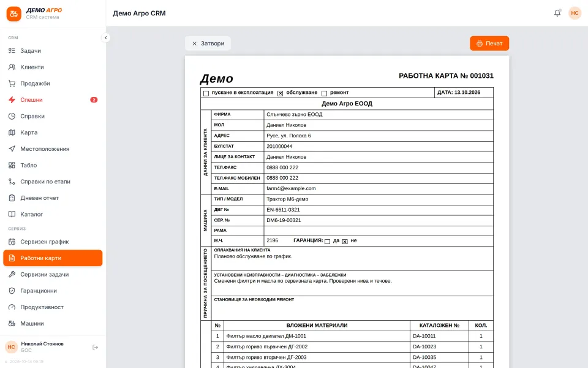Uncheck the обслужване checkbox
The image size is (588, 368).
pyautogui.click(x=280, y=93)
